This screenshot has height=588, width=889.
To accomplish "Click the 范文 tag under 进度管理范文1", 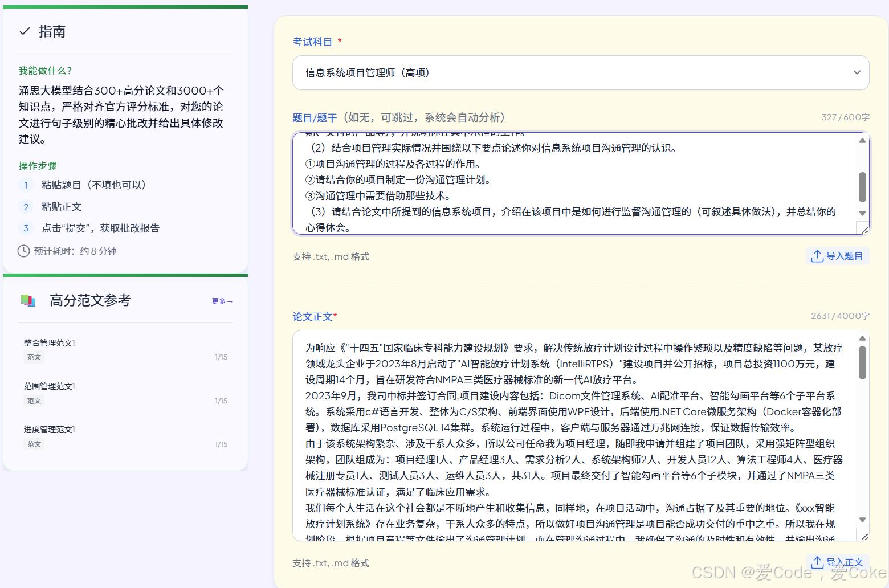I will 34,444.
